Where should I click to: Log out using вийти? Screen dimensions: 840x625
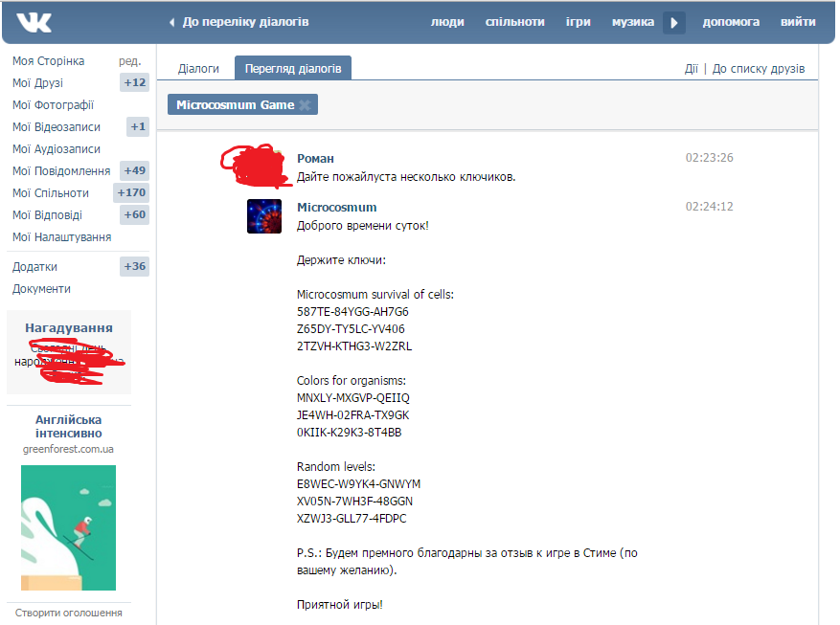point(798,22)
